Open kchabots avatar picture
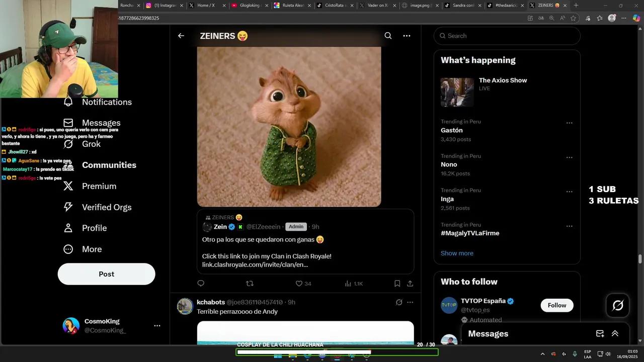The height and width of the screenshot is (362, 644). (185, 306)
